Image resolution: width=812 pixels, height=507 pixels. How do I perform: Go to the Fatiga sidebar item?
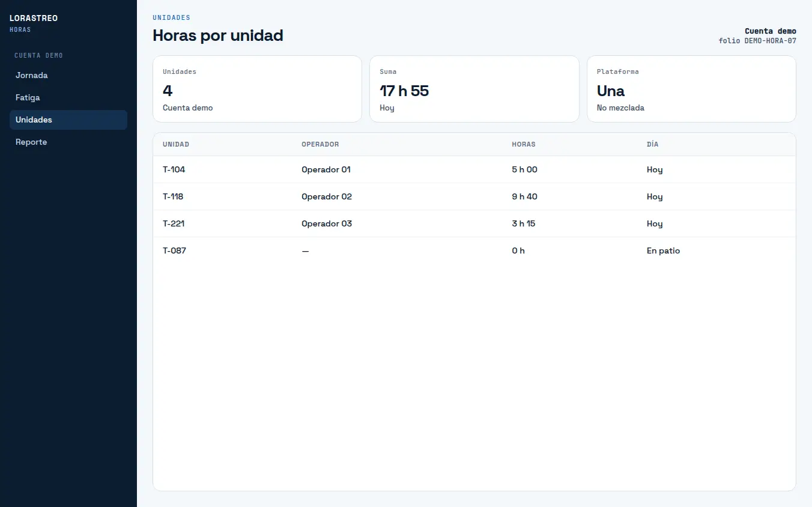coord(68,97)
